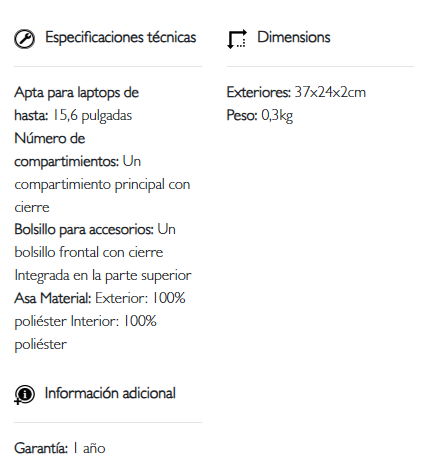The width and height of the screenshot is (426, 476).
Task: Click the dimensions arrows icon
Action: click(x=237, y=39)
